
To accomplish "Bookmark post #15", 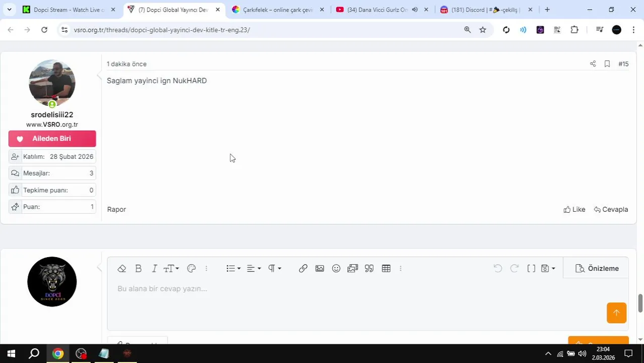I will tap(607, 64).
